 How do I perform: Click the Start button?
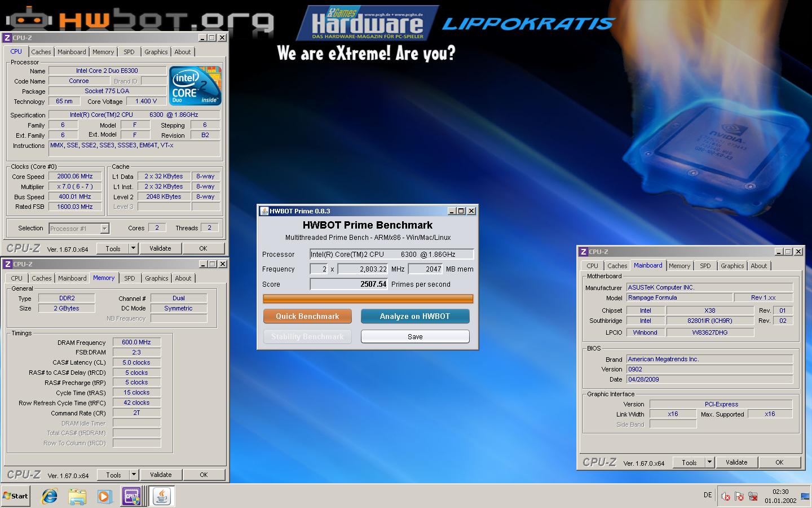[16, 496]
